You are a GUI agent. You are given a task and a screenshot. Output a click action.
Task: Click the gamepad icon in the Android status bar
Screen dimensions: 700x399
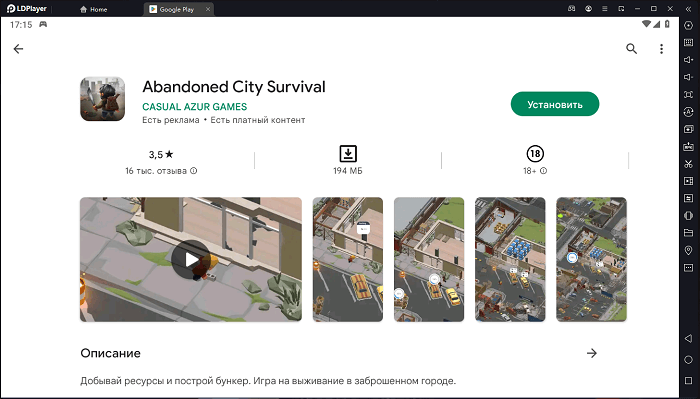(43, 25)
